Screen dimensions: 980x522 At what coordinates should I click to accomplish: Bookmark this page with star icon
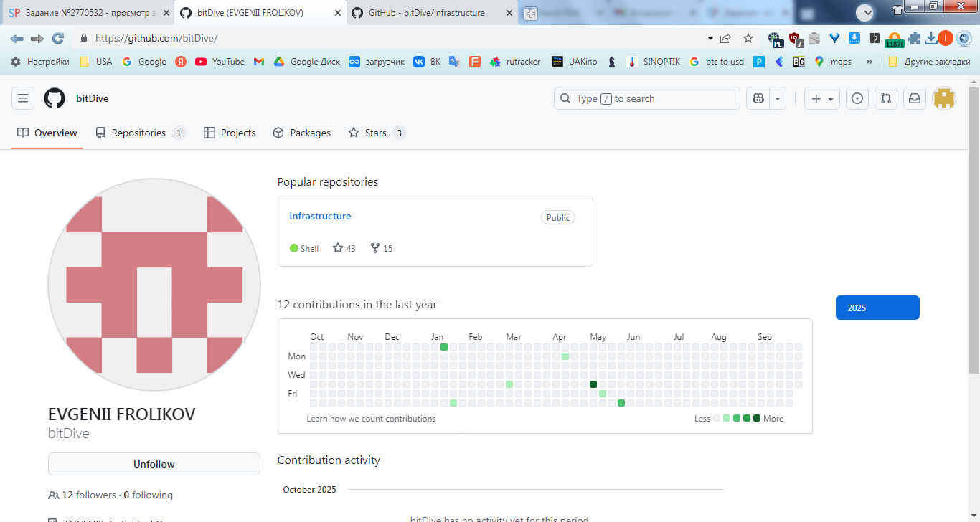point(748,38)
